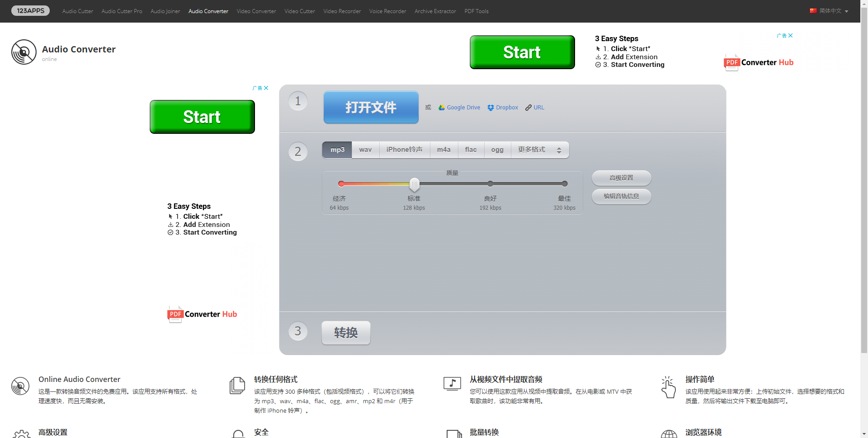The image size is (868, 438).
Task: Set quality to 经济 64 kbps point
Action: tap(341, 184)
